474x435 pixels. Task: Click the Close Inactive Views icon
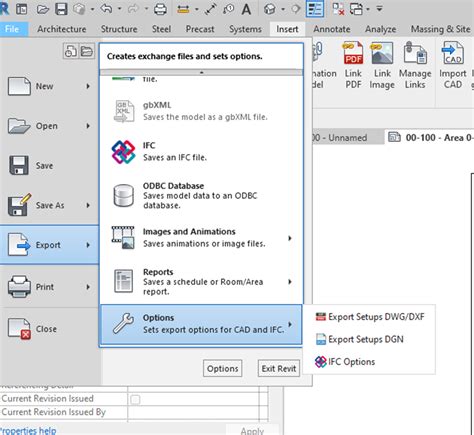click(339, 9)
